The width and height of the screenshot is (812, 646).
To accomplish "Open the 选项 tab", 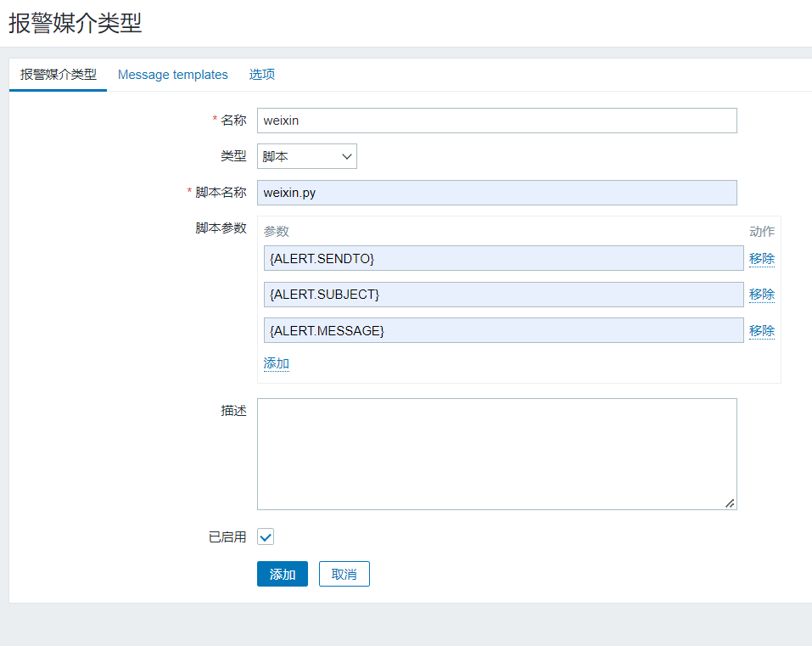I will pos(261,75).
